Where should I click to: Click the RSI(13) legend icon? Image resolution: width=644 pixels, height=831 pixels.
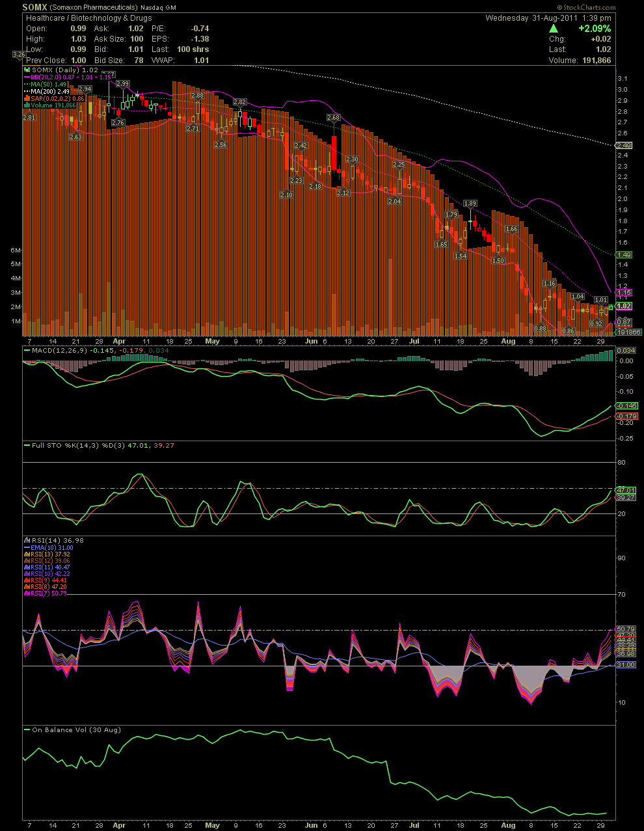pyautogui.click(x=27, y=554)
